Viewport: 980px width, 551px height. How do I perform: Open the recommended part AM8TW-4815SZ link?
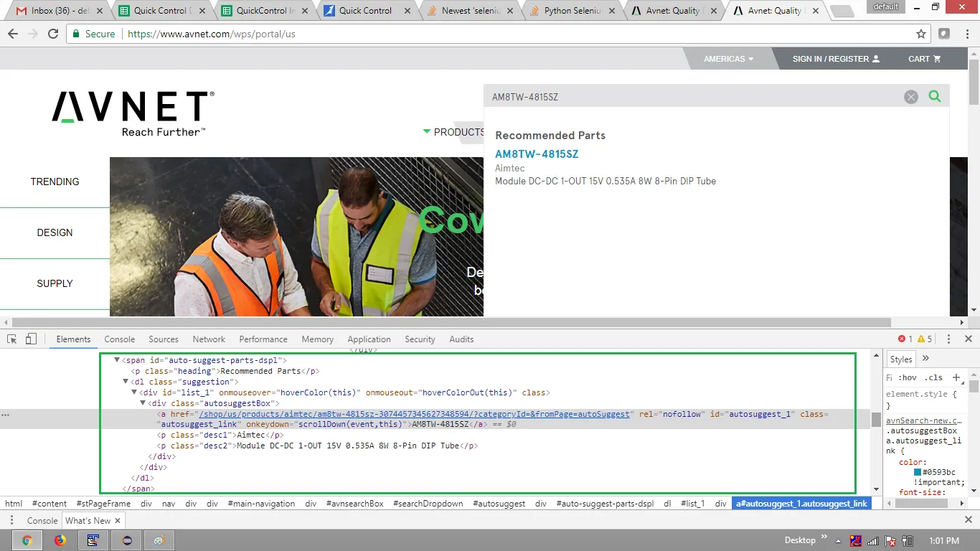pyautogui.click(x=537, y=154)
